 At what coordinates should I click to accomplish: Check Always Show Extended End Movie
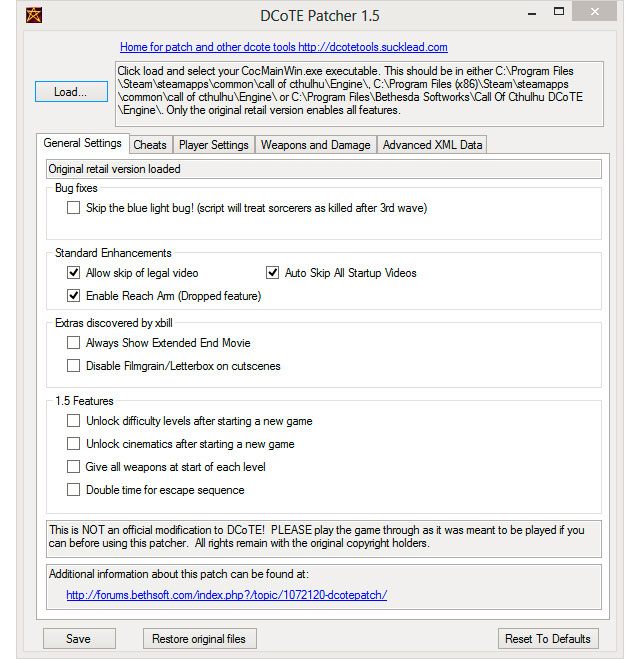pyautogui.click(x=74, y=343)
